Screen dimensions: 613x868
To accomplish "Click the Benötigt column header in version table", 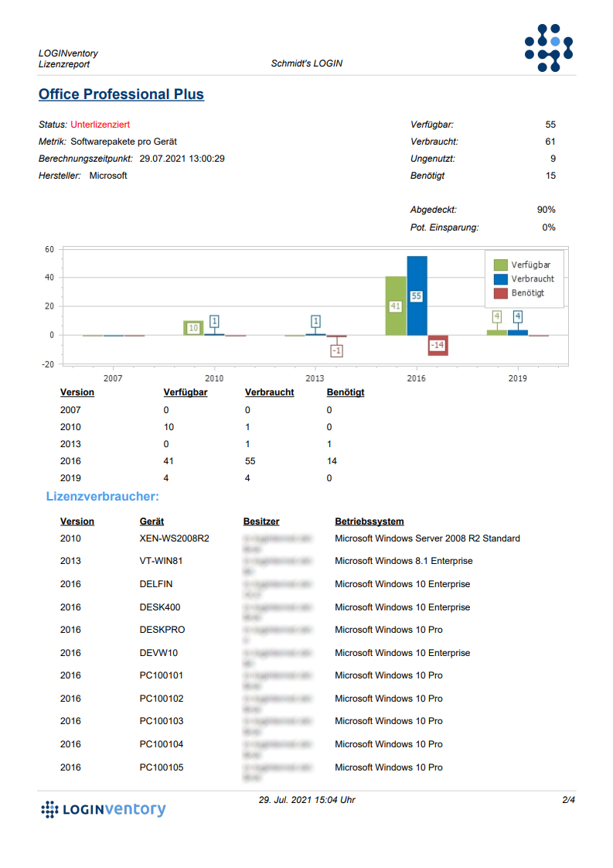I will point(346,392).
